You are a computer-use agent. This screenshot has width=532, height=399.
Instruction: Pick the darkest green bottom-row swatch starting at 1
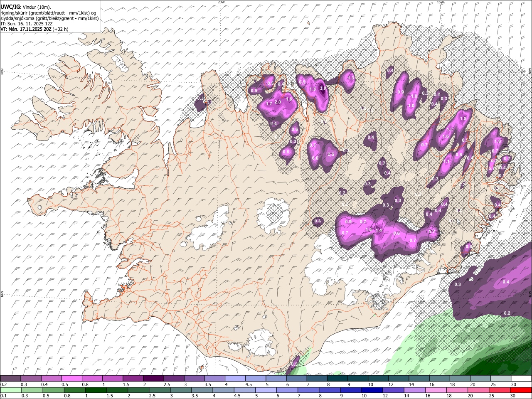click(x=96, y=390)
